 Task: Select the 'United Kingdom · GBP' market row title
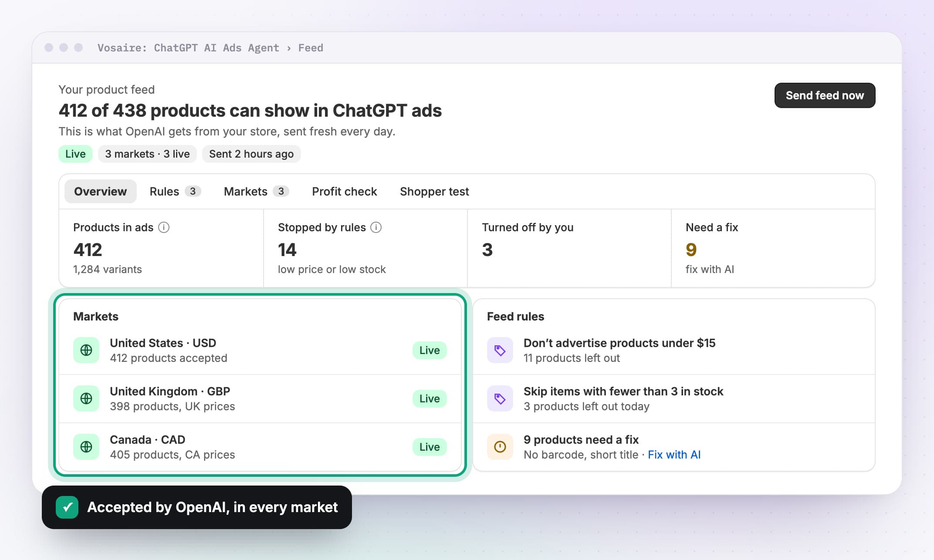click(x=170, y=391)
